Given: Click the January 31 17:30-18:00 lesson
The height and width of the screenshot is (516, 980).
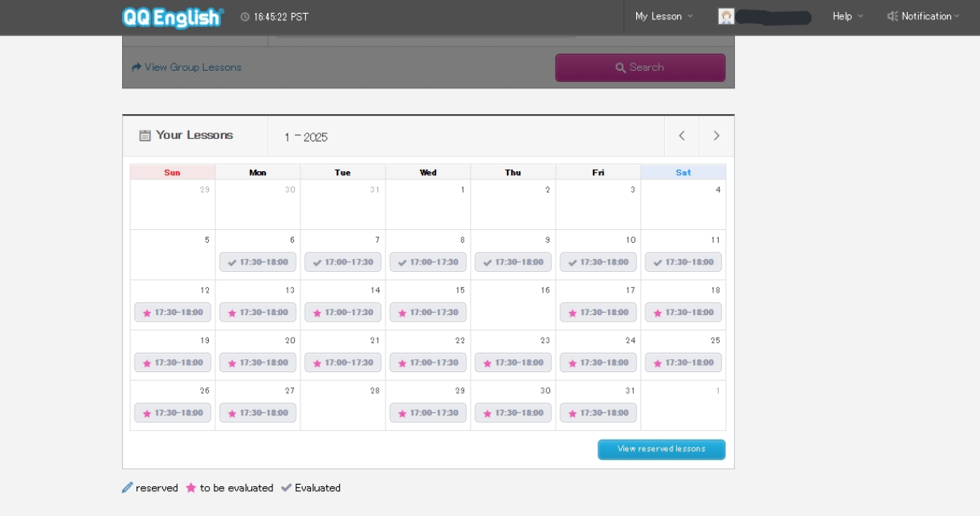Looking at the screenshot, I should click(598, 413).
